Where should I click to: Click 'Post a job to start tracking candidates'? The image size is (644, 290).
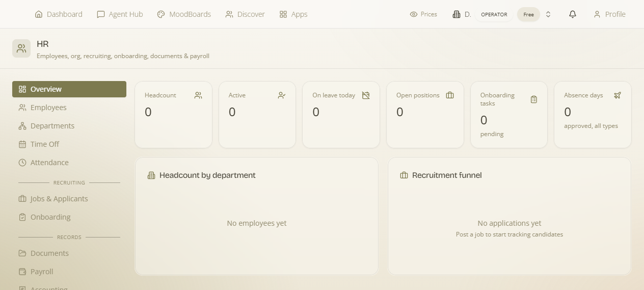(509, 234)
